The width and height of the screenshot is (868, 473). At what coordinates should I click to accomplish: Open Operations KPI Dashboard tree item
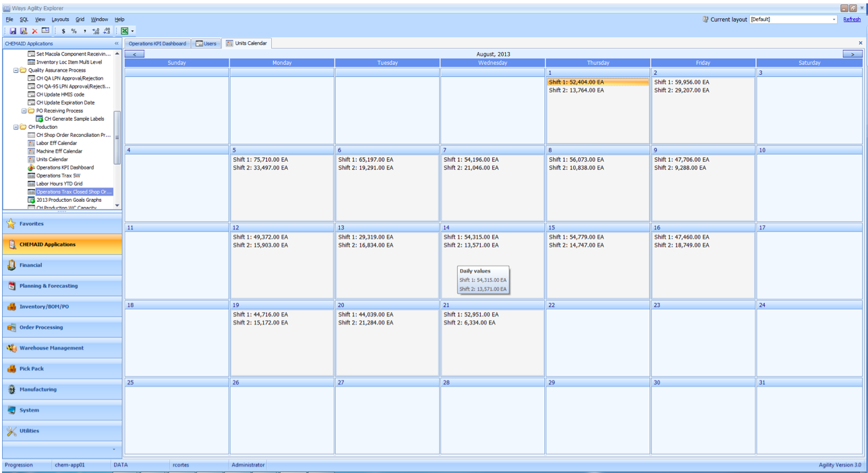click(x=65, y=167)
